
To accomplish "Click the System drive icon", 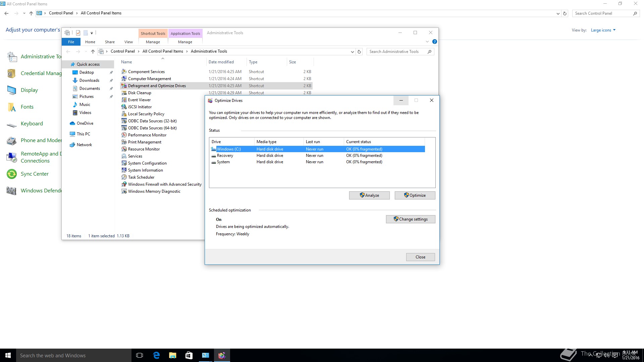I will pyautogui.click(x=214, y=162).
